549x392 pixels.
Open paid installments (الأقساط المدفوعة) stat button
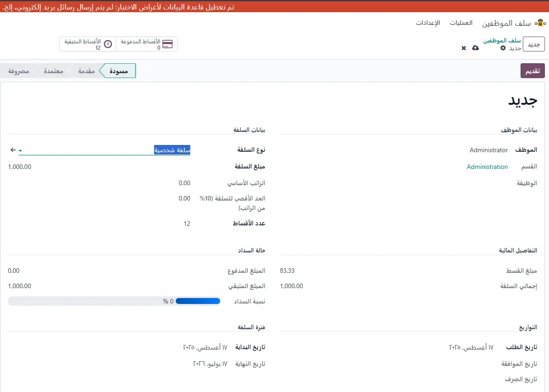[x=147, y=44]
